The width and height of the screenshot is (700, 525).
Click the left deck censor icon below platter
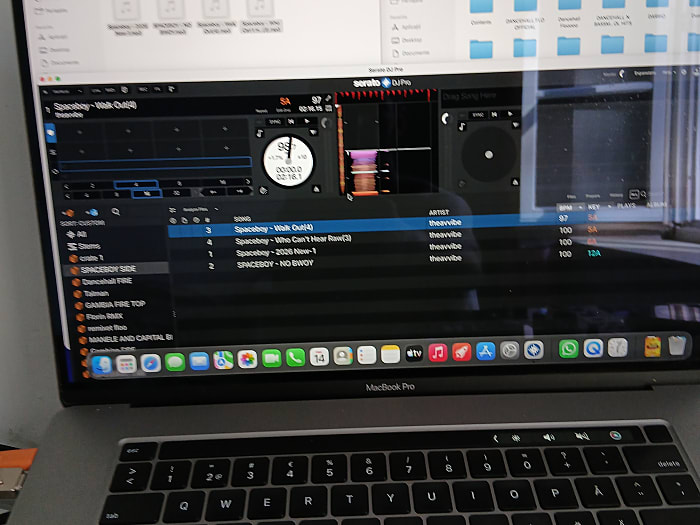tap(264, 191)
